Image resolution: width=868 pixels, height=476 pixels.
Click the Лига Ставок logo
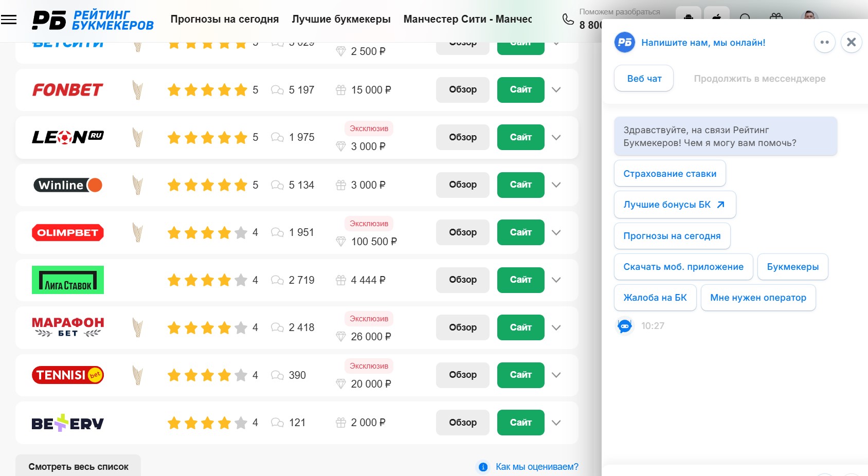tap(68, 280)
